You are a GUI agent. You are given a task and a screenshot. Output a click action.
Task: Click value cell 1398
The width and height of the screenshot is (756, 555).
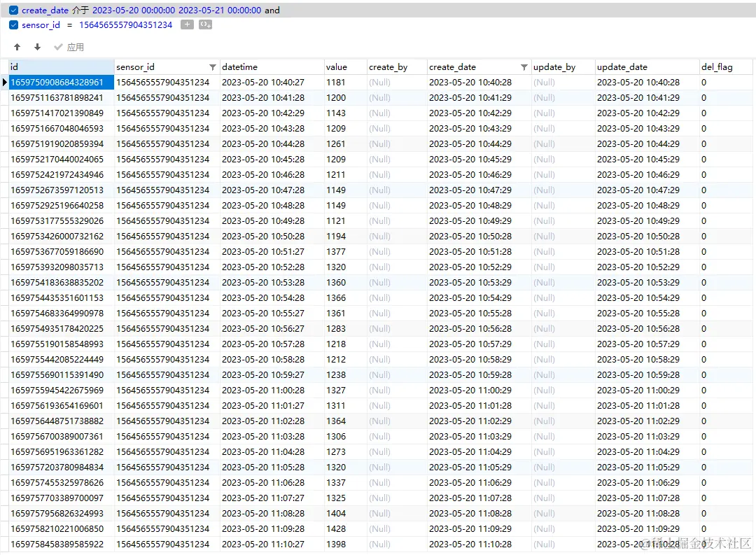[346, 545]
